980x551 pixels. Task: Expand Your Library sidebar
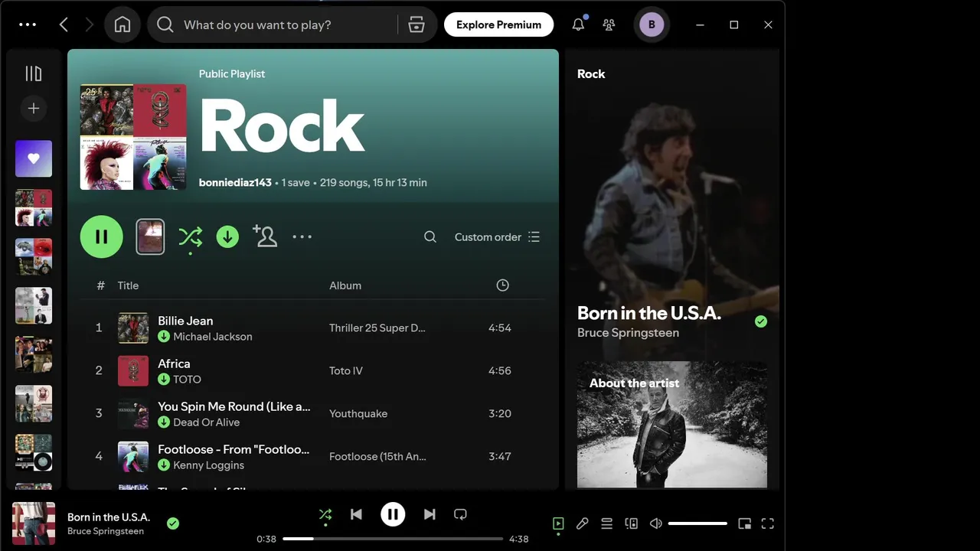click(34, 73)
